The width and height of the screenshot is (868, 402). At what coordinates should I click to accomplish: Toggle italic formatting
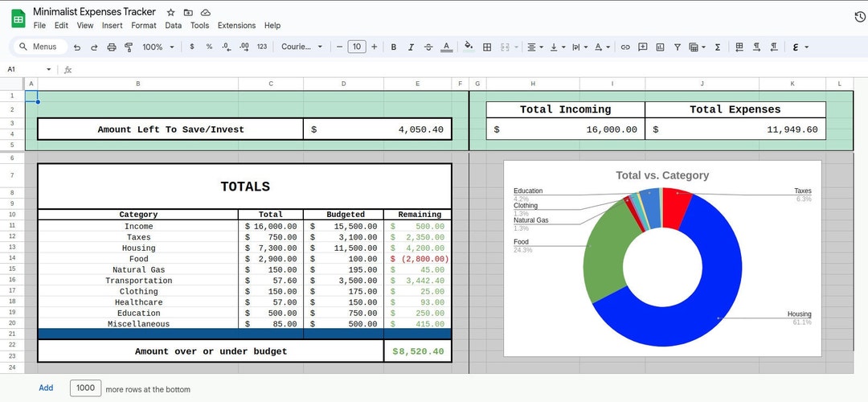(411, 47)
